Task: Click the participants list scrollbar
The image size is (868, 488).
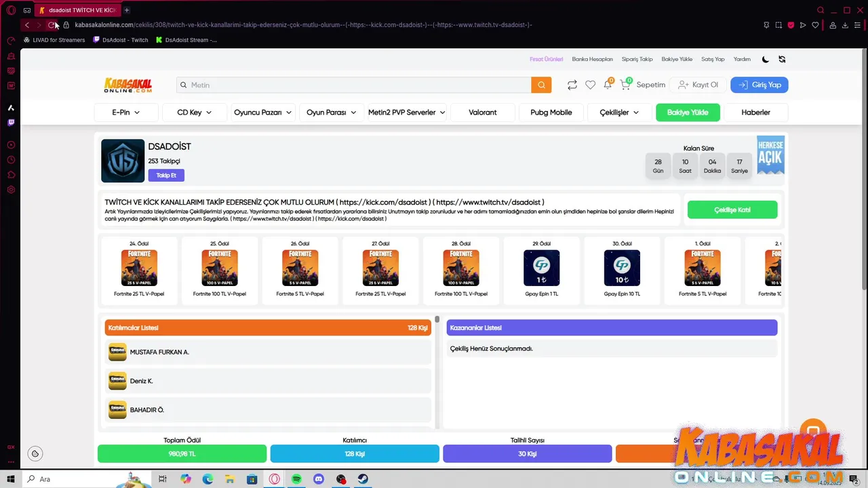Action: coord(437,319)
